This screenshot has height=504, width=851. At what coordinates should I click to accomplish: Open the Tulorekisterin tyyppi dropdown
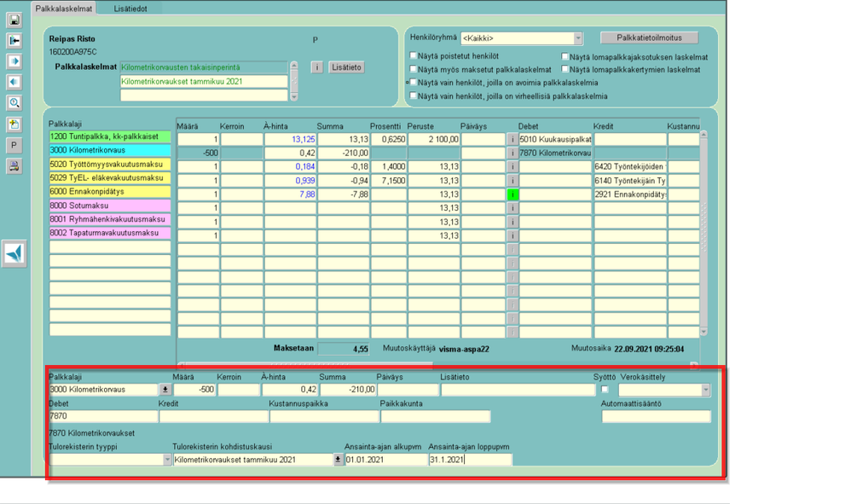click(167, 460)
